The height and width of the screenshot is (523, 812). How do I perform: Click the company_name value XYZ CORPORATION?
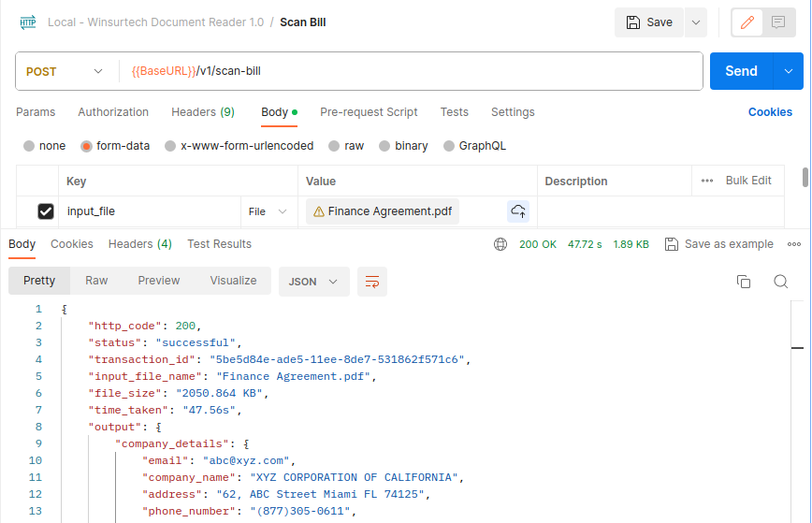(355, 477)
